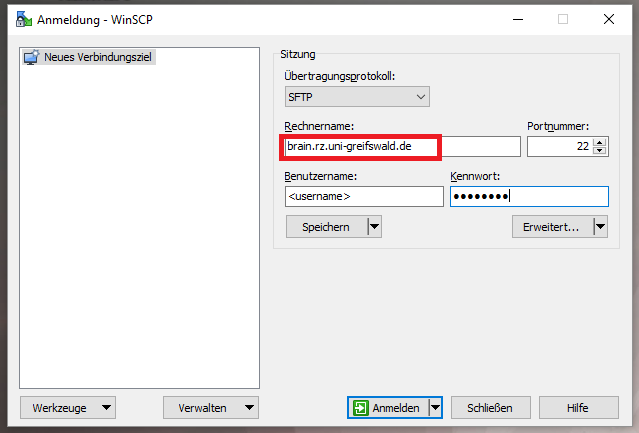639x433 pixels.
Task: Open the Übertragungsprotokoll SFTP dropdown
Action: (357, 97)
